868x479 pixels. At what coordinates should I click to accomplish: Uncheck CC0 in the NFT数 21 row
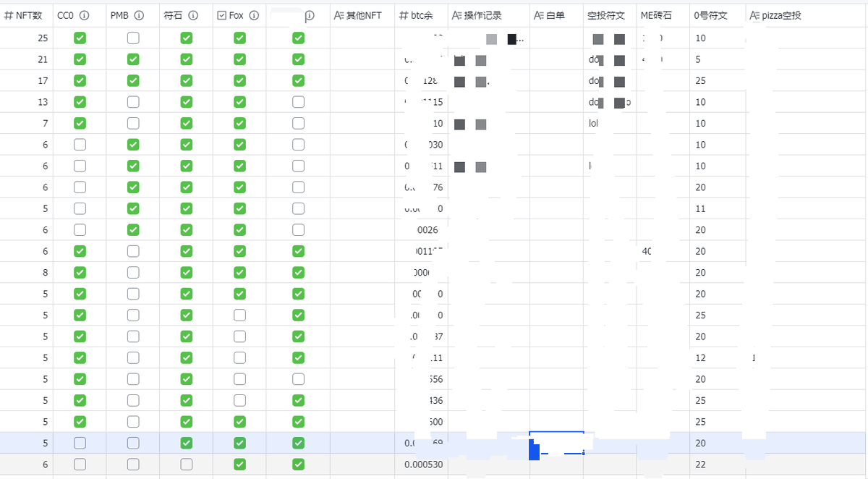(x=80, y=59)
